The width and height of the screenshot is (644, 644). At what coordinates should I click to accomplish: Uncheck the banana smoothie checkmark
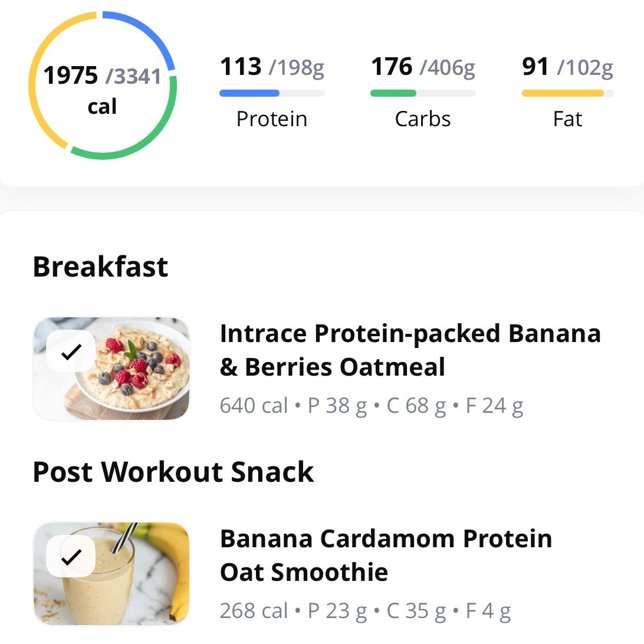(71, 556)
